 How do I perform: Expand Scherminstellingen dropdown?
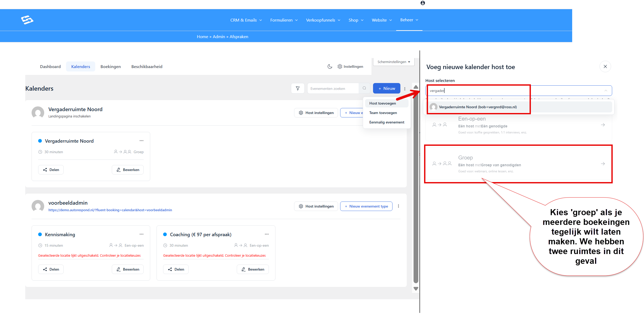click(x=394, y=62)
